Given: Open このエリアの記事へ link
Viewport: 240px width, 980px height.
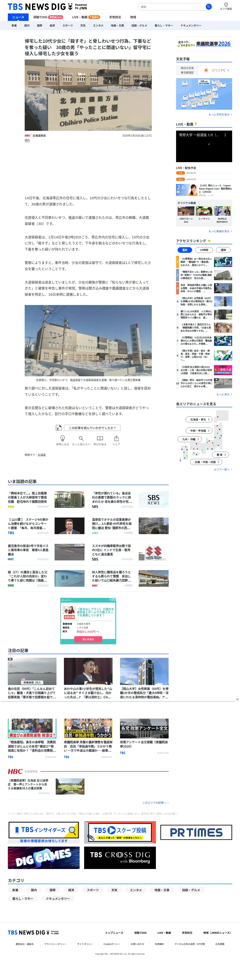Looking at the screenshot, I should [x=156, y=803].
